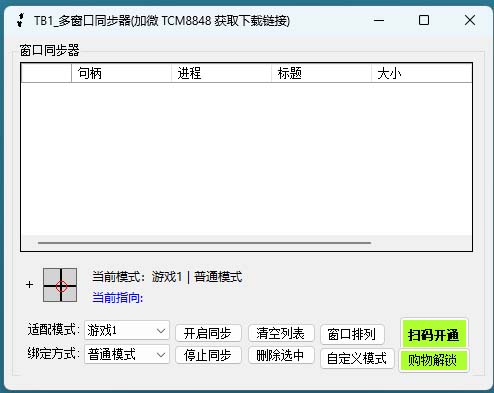Image resolution: width=494 pixels, height=393 pixels.
Task: Click the green 扫码开通 button
Action: 434,334
